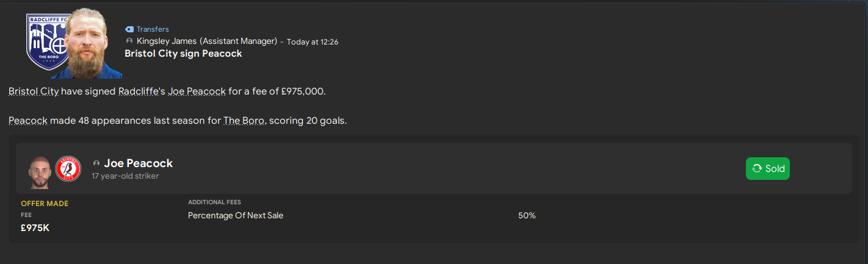Click the person icon beside Kingsley James

[129, 41]
